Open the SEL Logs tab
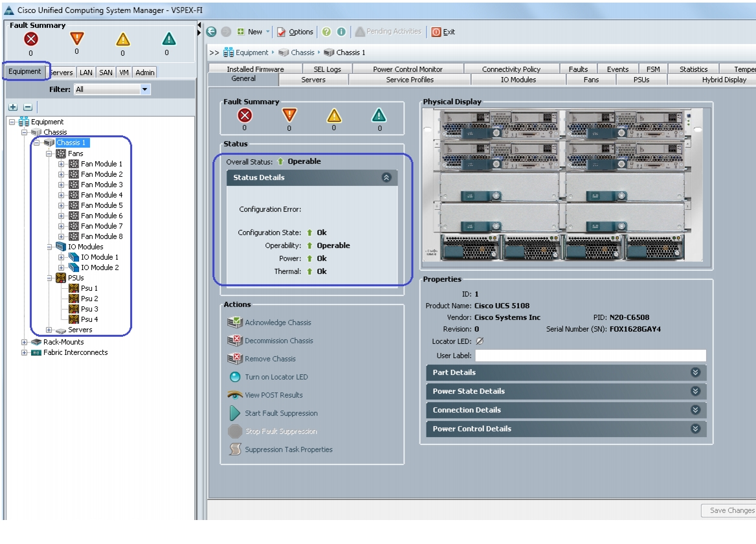Viewport: 756px width, 544px height. (x=327, y=69)
